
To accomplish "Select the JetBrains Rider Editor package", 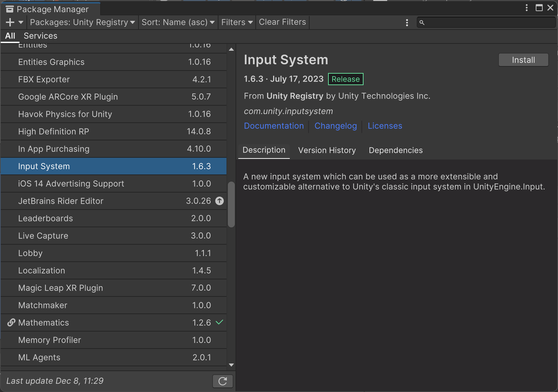I will tap(113, 201).
